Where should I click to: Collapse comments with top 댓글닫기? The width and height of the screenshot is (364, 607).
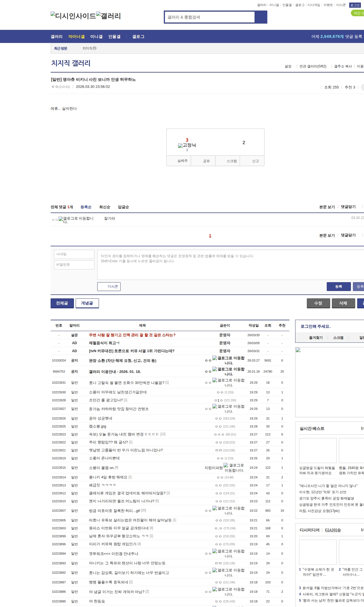click(348, 207)
